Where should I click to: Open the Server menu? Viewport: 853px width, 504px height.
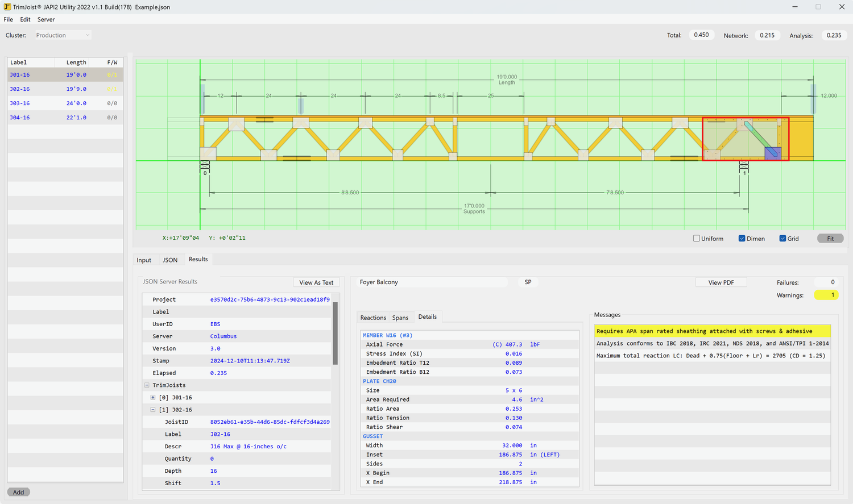45,19
